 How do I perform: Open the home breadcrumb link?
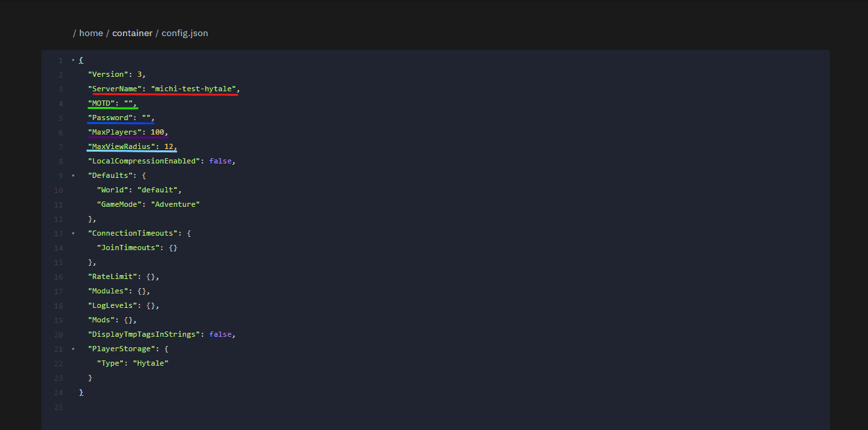point(91,32)
